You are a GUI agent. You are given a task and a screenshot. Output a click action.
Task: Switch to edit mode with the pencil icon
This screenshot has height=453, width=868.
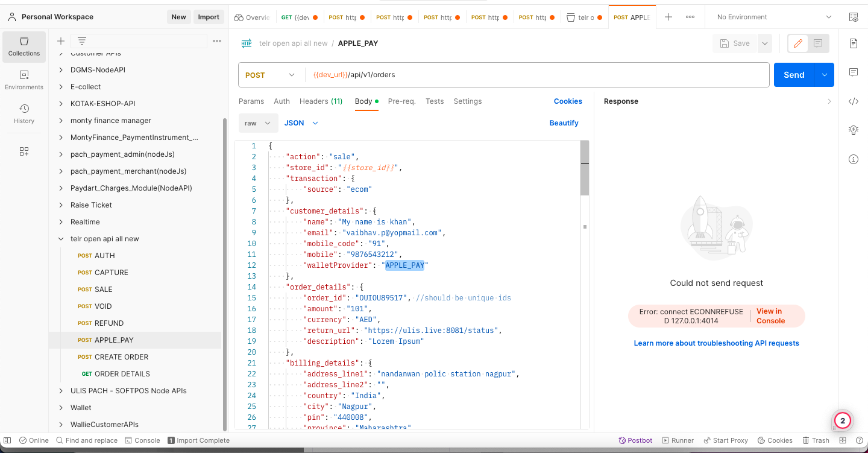798,43
